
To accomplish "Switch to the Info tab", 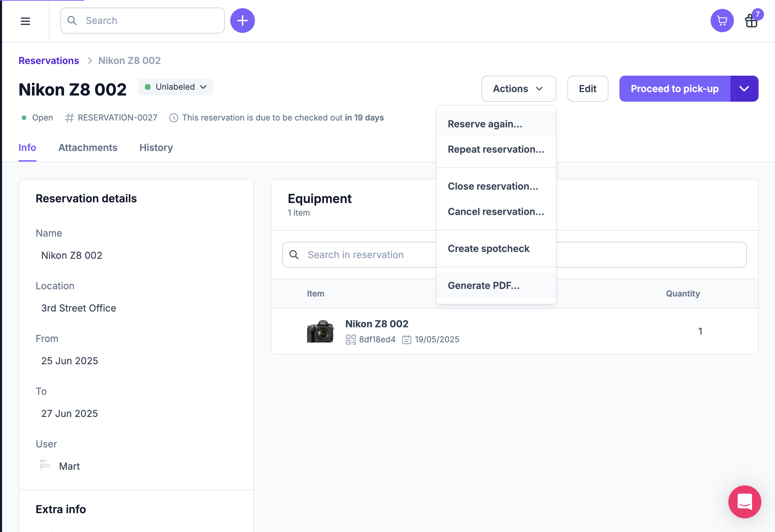I will pyautogui.click(x=27, y=148).
